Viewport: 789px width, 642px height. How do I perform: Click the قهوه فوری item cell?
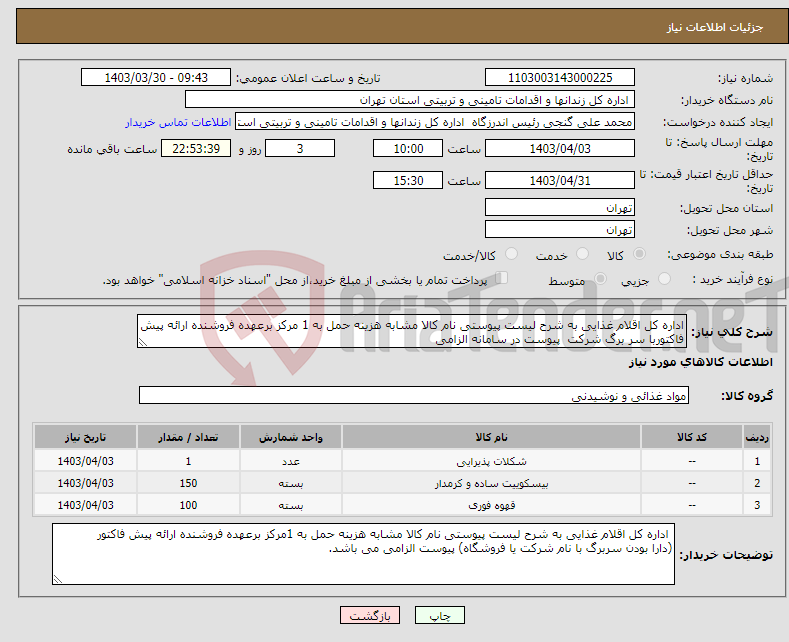491,505
